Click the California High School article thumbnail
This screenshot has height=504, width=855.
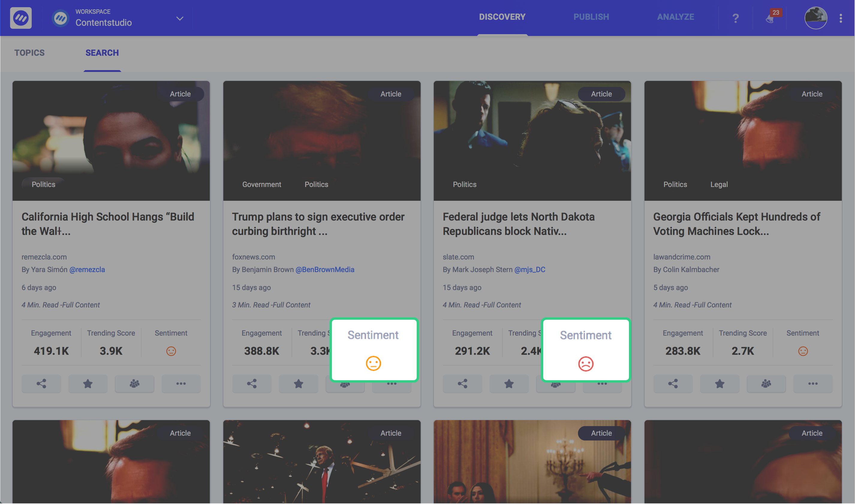pos(111,141)
